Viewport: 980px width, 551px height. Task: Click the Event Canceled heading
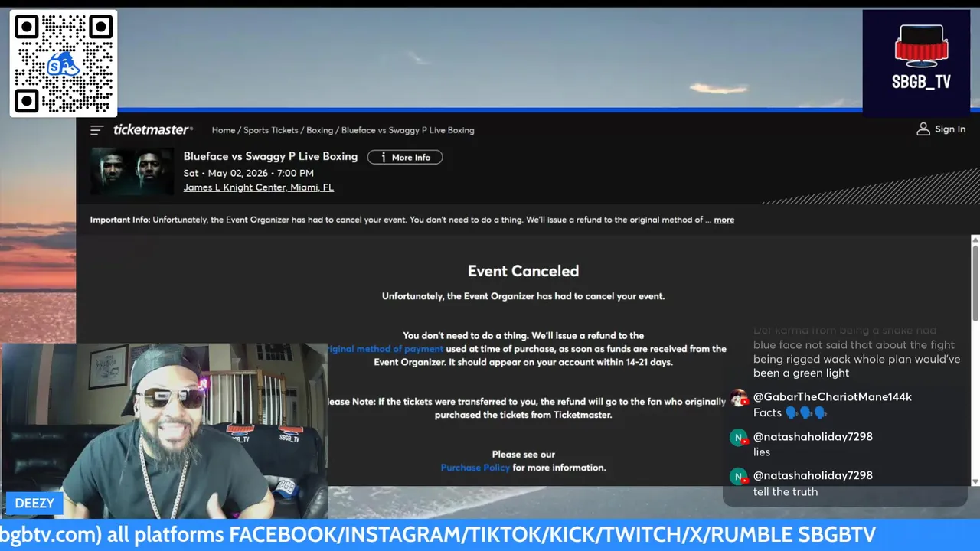point(523,271)
